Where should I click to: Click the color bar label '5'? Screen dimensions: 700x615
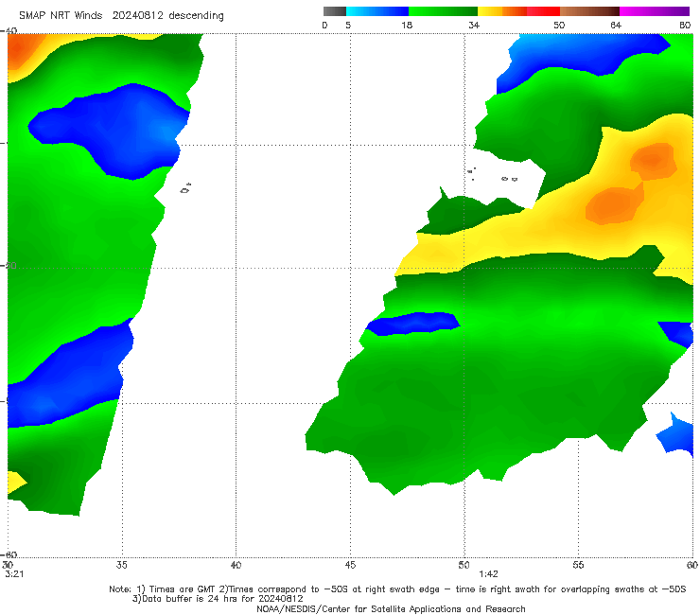[348, 26]
